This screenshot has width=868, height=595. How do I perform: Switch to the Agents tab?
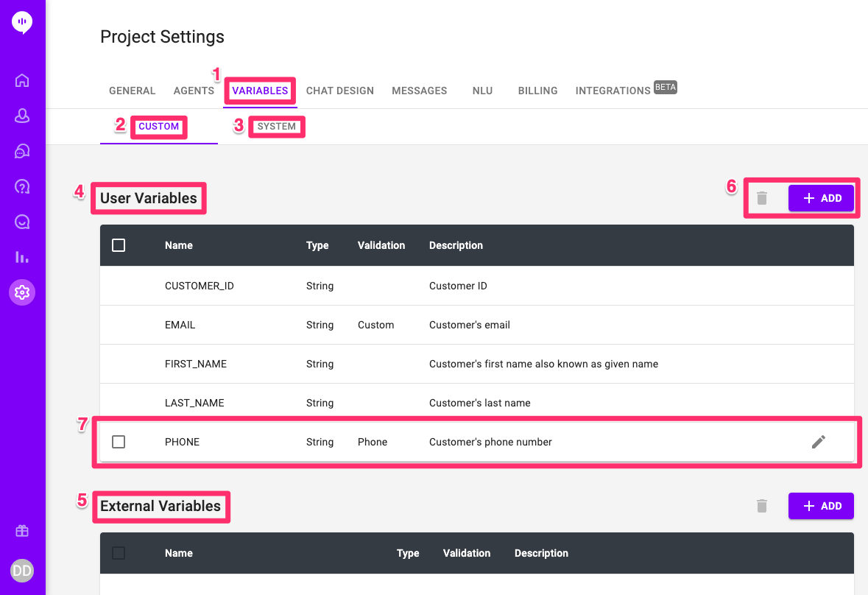194,91
